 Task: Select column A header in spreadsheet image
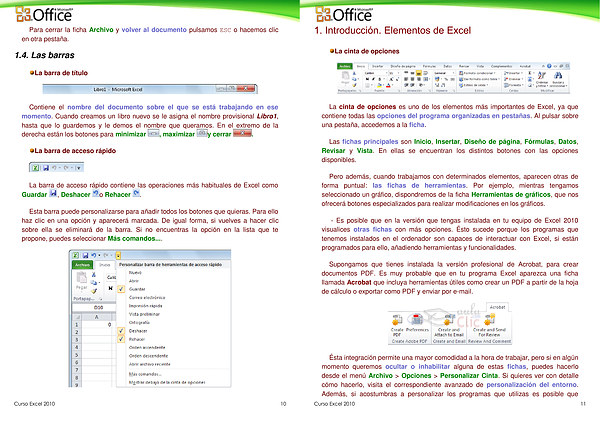coord(96,317)
